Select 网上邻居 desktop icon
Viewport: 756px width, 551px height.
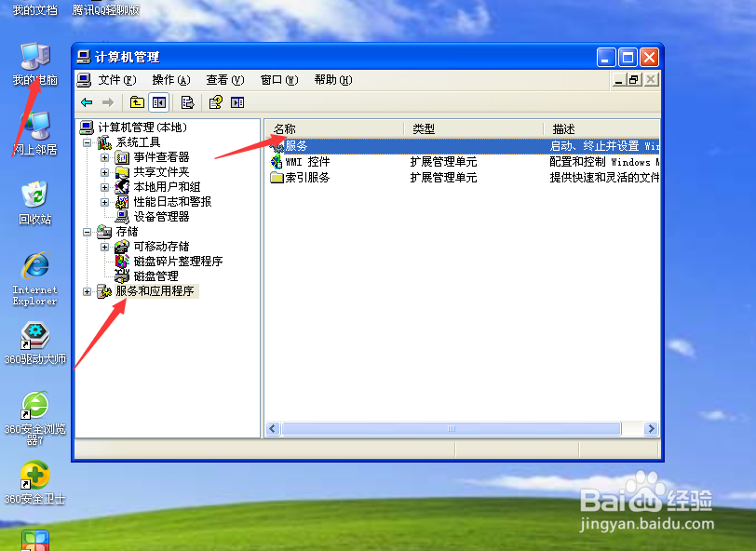[35, 133]
